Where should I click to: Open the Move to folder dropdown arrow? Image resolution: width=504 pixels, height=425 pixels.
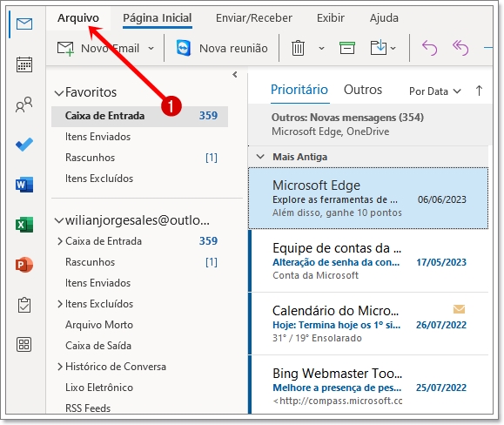[393, 49]
